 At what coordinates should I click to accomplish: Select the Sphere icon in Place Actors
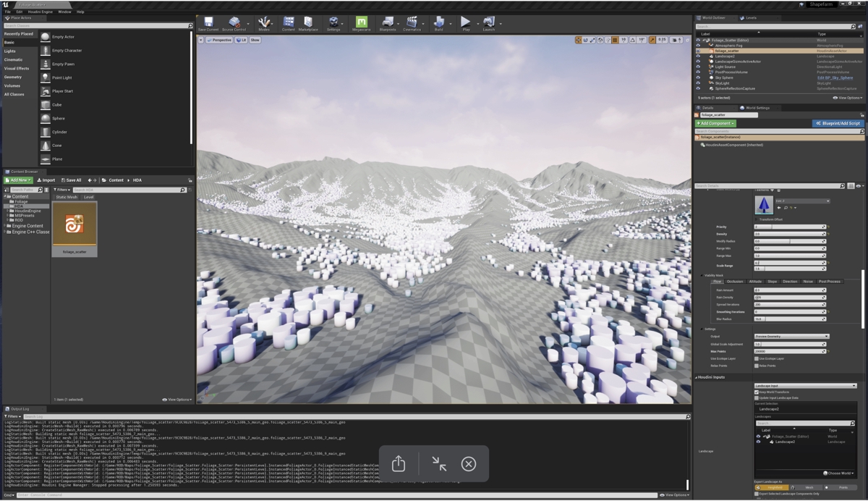[46, 118]
